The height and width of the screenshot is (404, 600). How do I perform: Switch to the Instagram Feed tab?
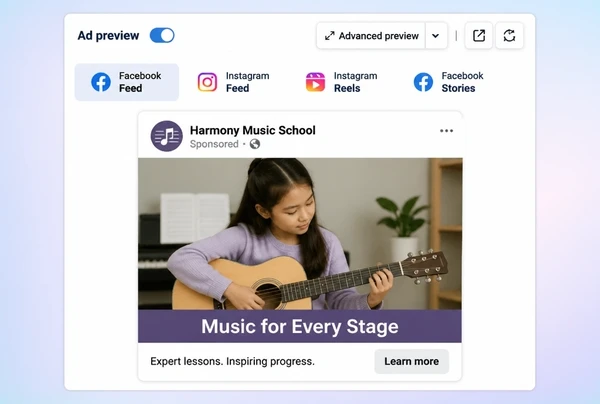coord(233,82)
